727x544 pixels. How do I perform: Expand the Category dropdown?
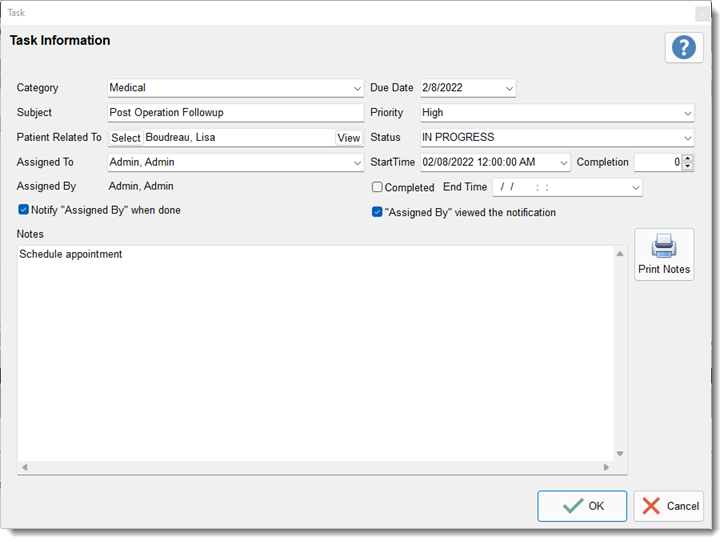click(357, 88)
